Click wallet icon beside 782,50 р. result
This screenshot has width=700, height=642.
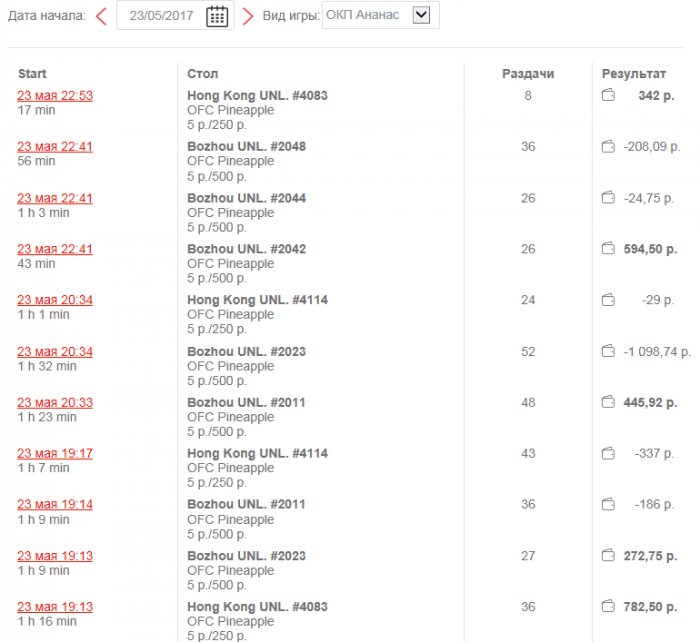608,607
